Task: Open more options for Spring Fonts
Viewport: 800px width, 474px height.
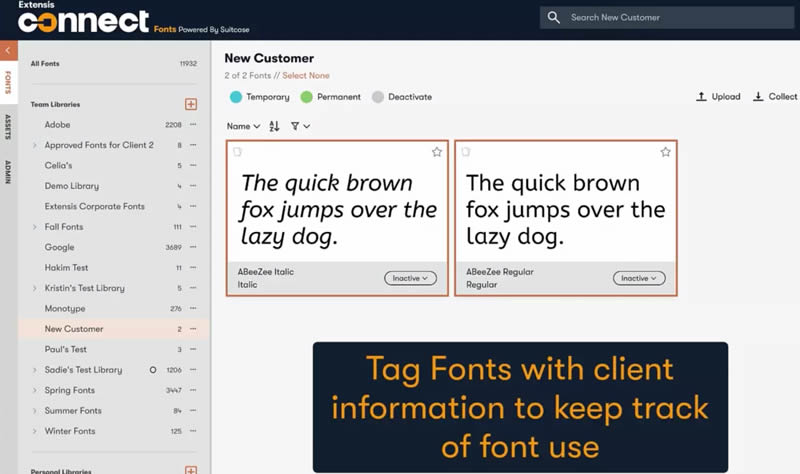Action: pos(193,390)
